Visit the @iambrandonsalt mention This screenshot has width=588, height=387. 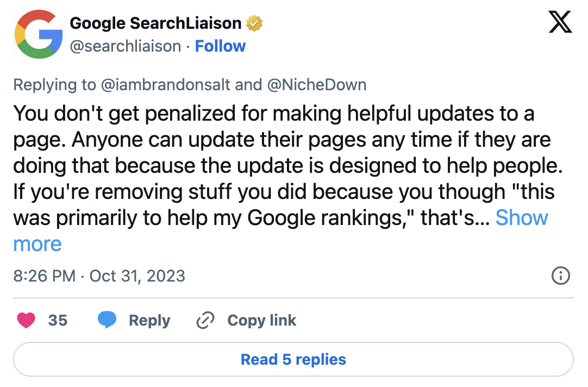tap(165, 85)
